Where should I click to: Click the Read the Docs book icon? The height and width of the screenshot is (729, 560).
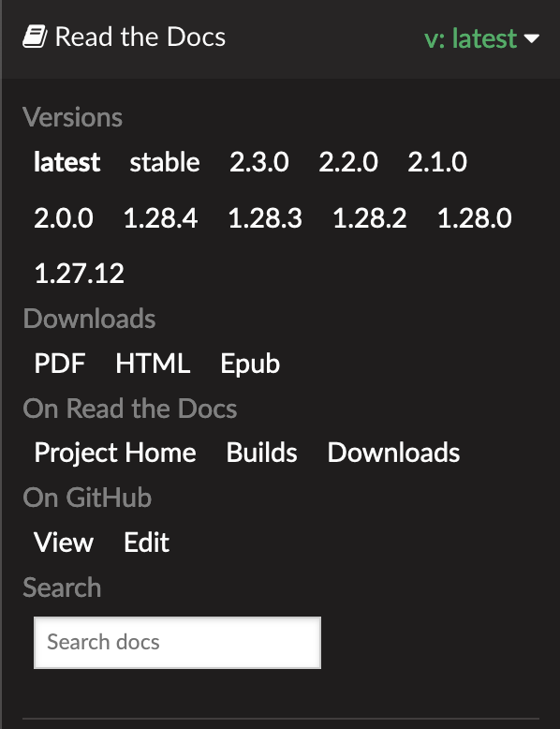35,37
